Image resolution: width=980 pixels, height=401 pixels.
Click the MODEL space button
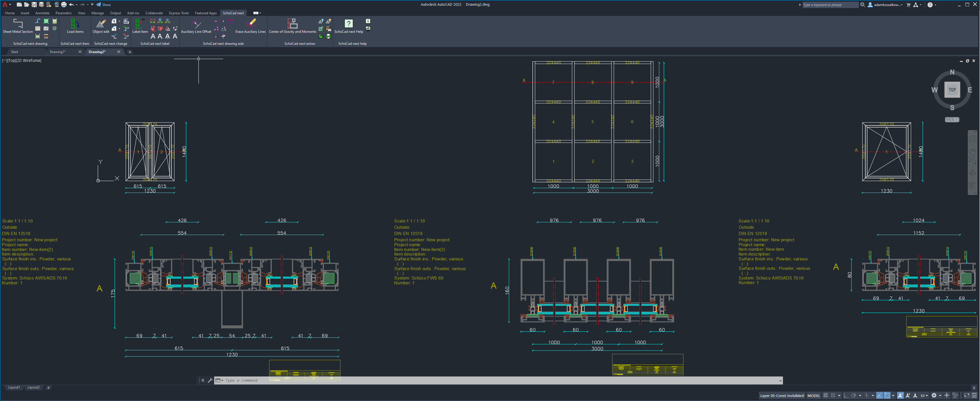pyautogui.click(x=814, y=396)
